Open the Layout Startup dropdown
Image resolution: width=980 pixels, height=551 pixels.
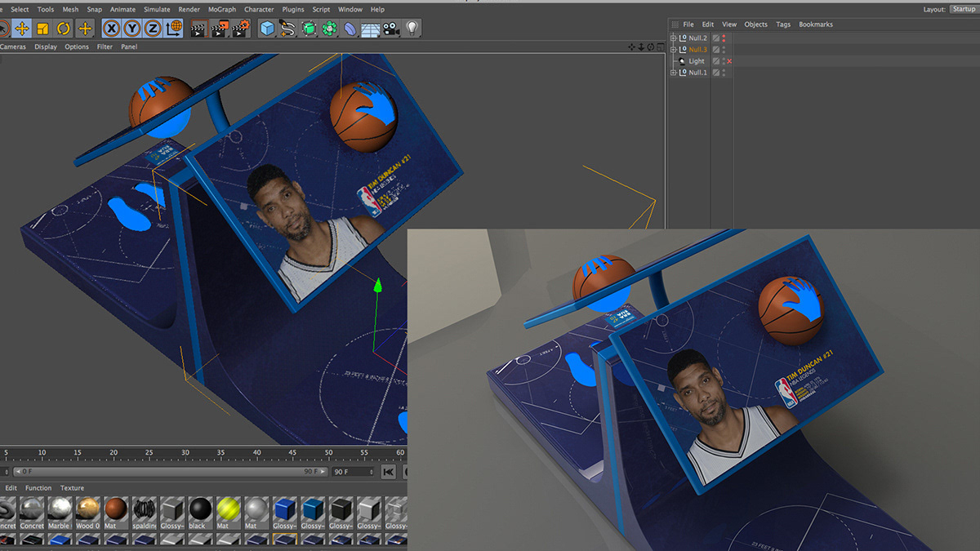coord(963,9)
